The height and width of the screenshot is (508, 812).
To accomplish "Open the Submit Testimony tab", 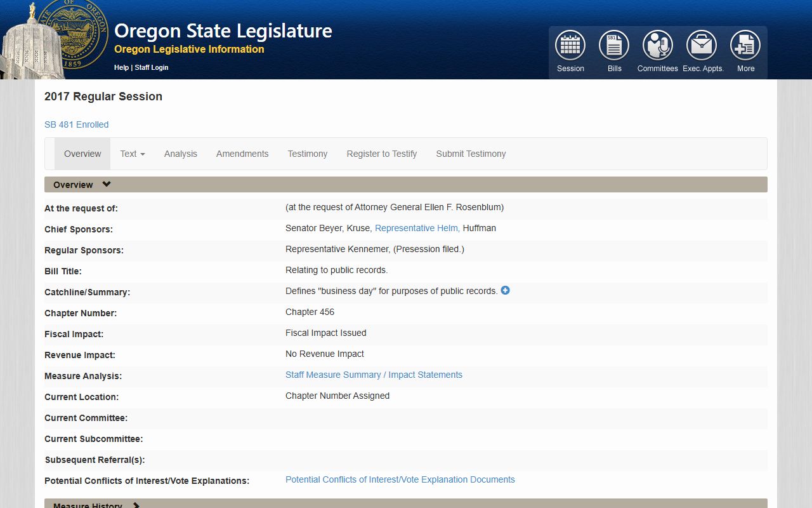I will [471, 154].
